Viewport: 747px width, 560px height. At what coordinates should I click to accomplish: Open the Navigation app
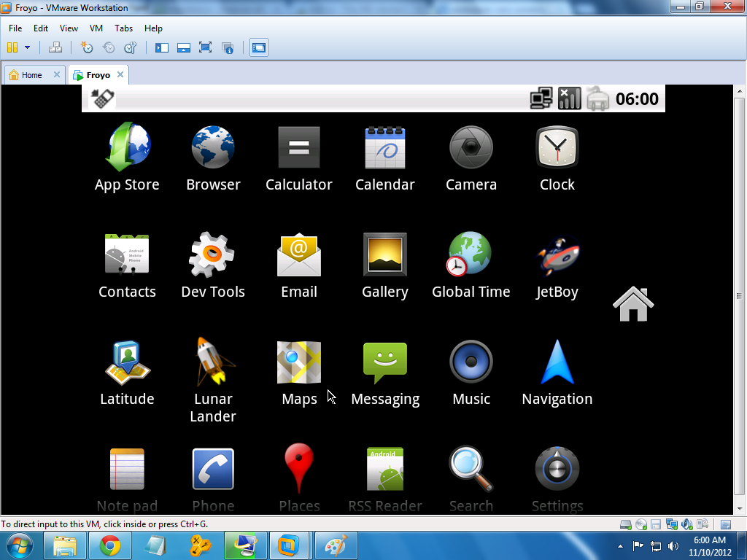tap(557, 373)
